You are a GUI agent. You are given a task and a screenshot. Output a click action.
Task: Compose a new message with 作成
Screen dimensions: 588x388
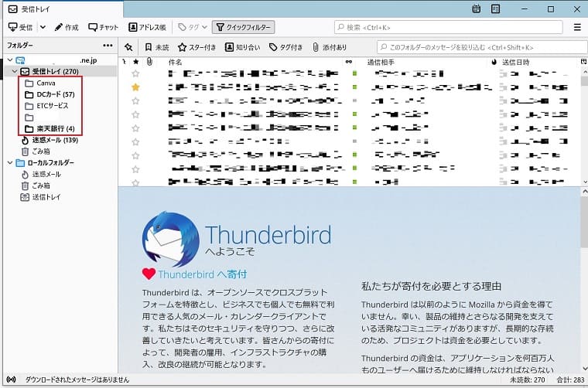tap(67, 27)
